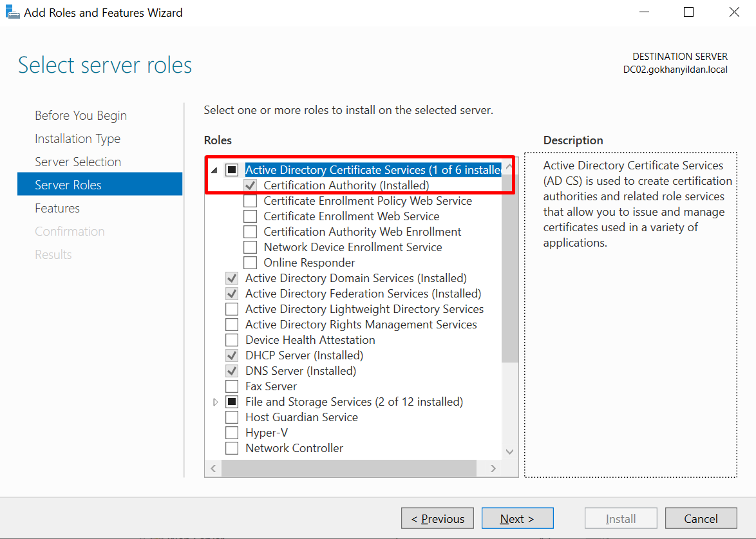Viewport: 756px width, 539px height.
Task: Go to Before You Begin step
Action: 80,115
